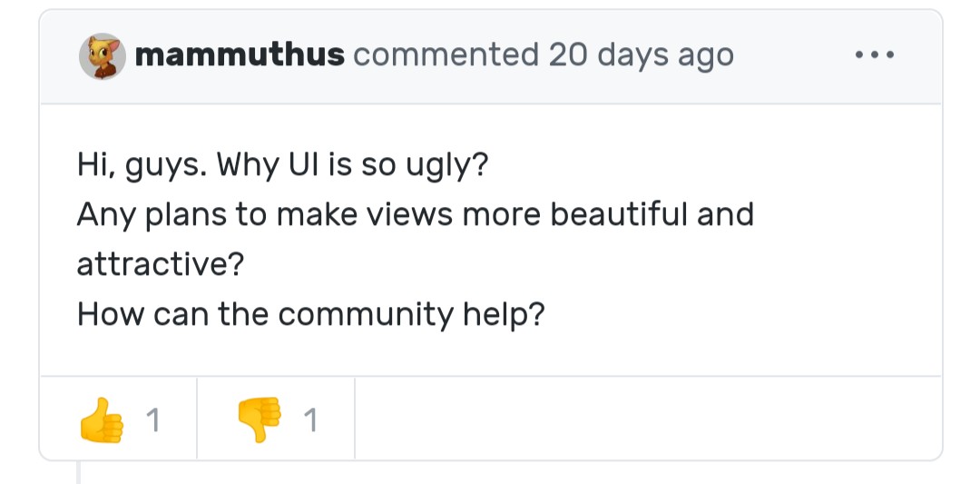Image resolution: width=980 pixels, height=484 pixels.
Task: Toggle the thumbs down reaction button
Action: (x=276, y=420)
